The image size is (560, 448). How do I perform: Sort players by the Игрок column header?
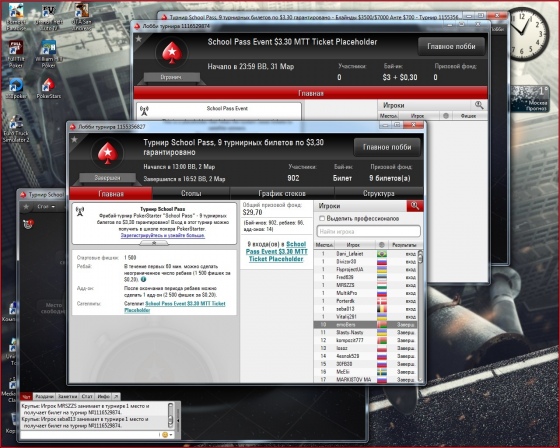click(353, 245)
